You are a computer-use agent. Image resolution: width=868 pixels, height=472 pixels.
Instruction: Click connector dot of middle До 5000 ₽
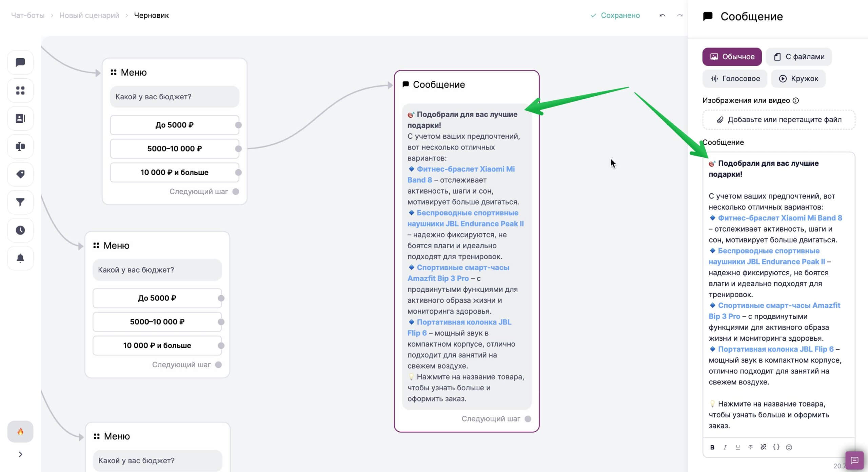pyautogui.click(x=221, y=298)
